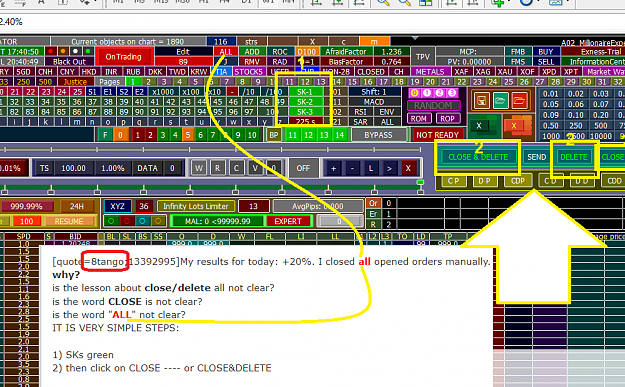625x387 pixels.
Task: Click the orange floppy-disk save icon
Action: 482,100
